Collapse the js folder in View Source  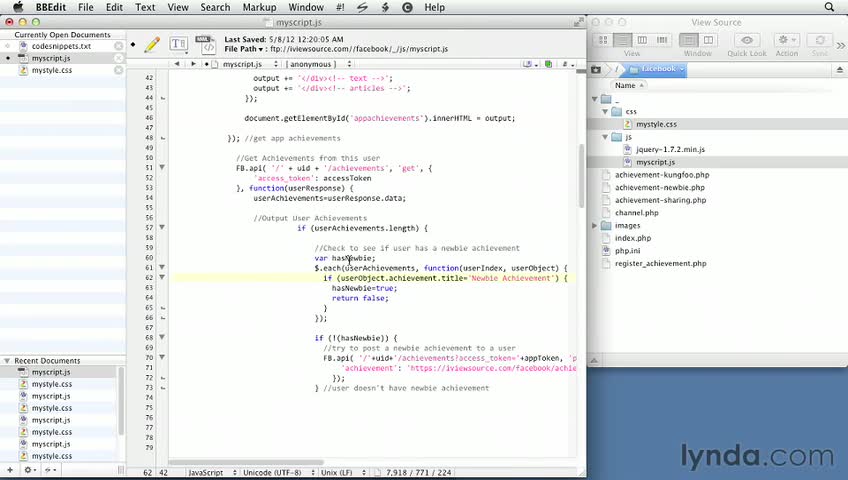(x=605, y=137)
